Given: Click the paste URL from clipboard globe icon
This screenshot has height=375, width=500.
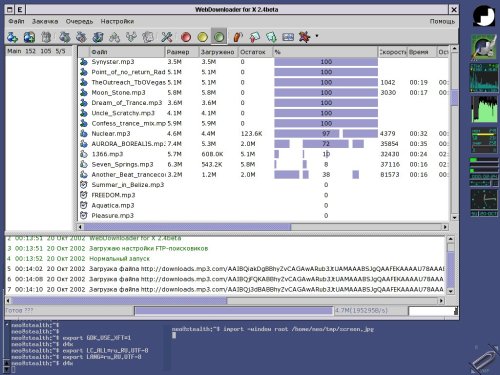Looking at the screenshot, I should point(29,37).
